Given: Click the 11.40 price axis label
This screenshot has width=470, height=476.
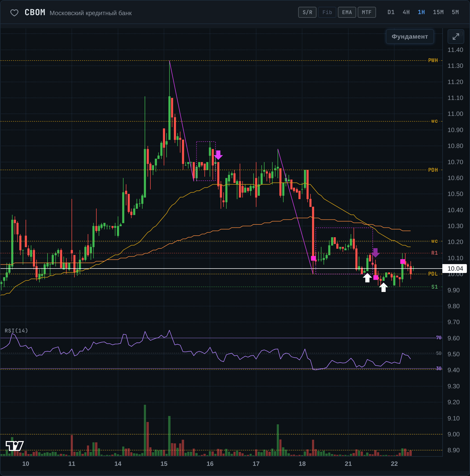Looking at the screenshot, I should [455, 50].
